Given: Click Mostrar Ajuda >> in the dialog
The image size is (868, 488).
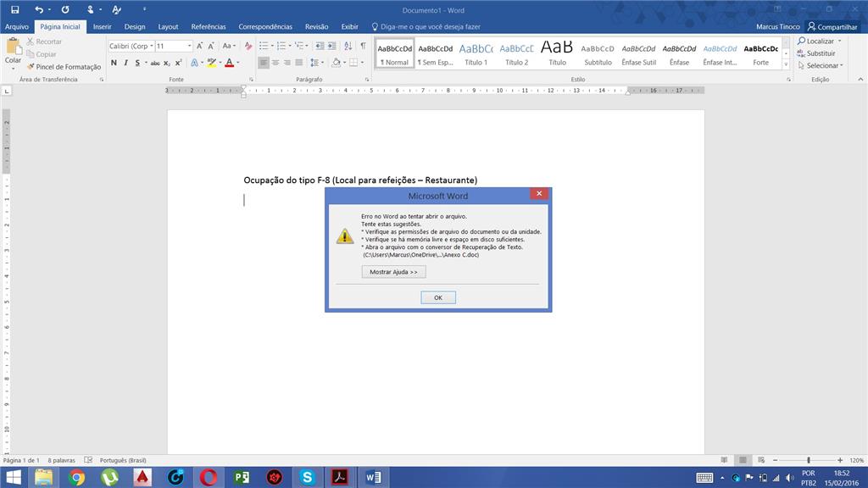Looking at the screenshot, I should click(x=393, y=272).
